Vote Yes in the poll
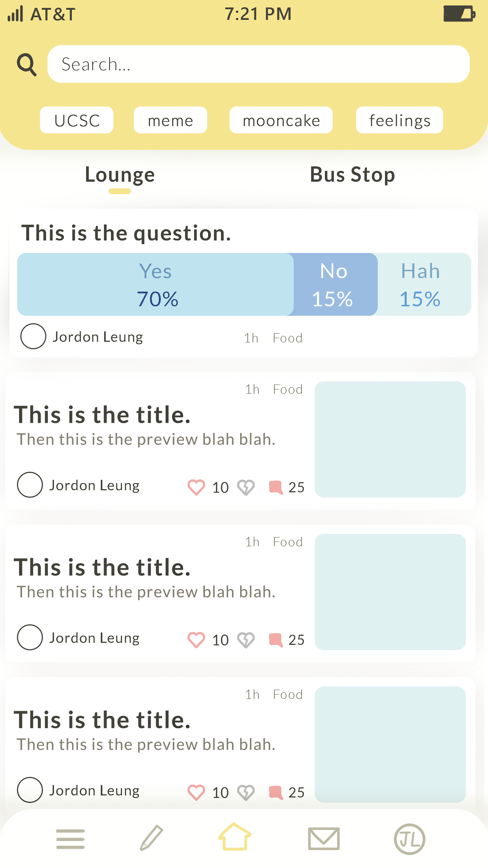 point(155,284)
